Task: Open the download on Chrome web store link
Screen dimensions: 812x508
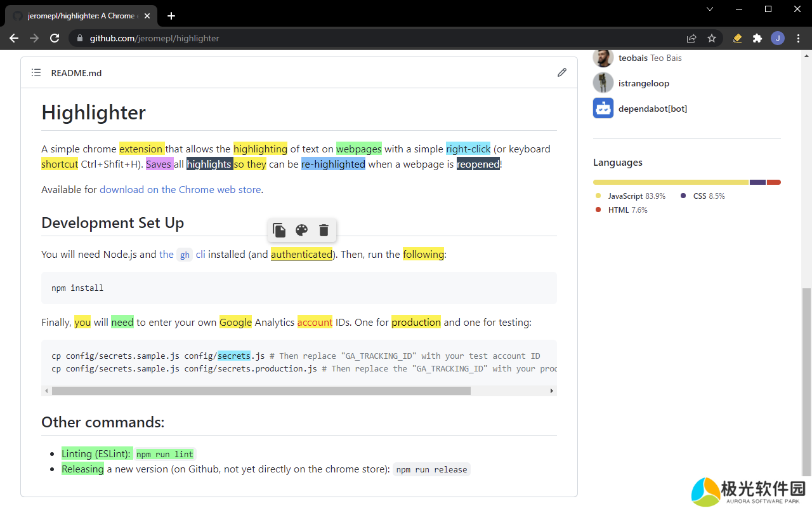Action: tap(180, 189)
